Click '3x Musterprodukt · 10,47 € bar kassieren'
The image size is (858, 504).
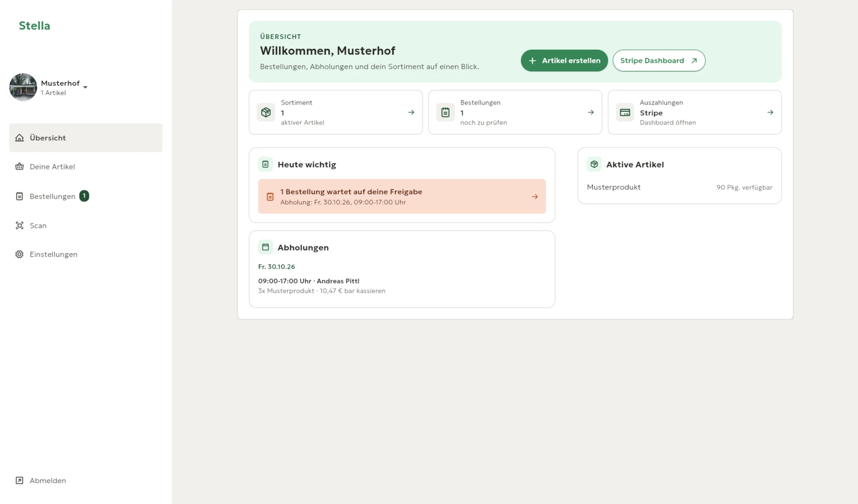pos(322,291)
